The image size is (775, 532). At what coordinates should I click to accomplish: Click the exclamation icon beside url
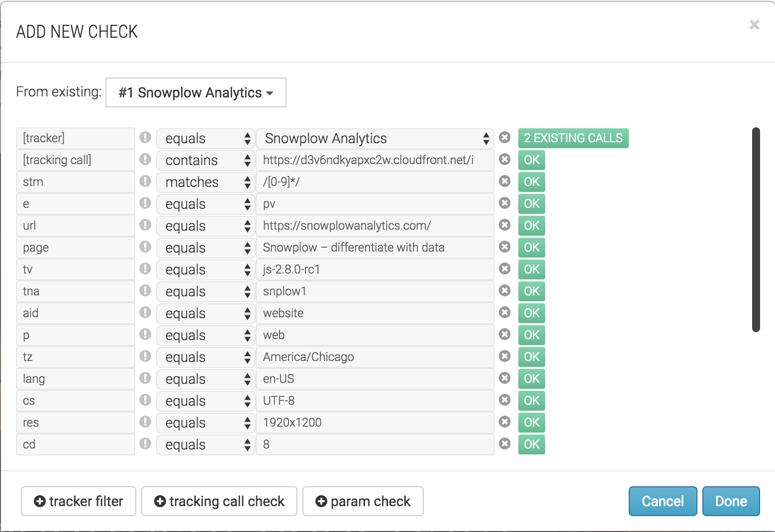coord(145,225)
